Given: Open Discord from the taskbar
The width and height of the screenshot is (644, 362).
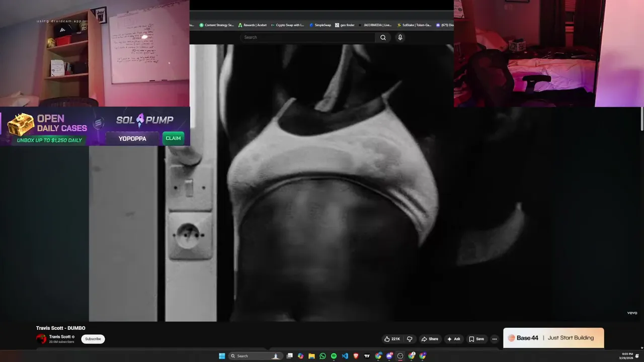Looking at the screenshot, I should coord(389,356).
